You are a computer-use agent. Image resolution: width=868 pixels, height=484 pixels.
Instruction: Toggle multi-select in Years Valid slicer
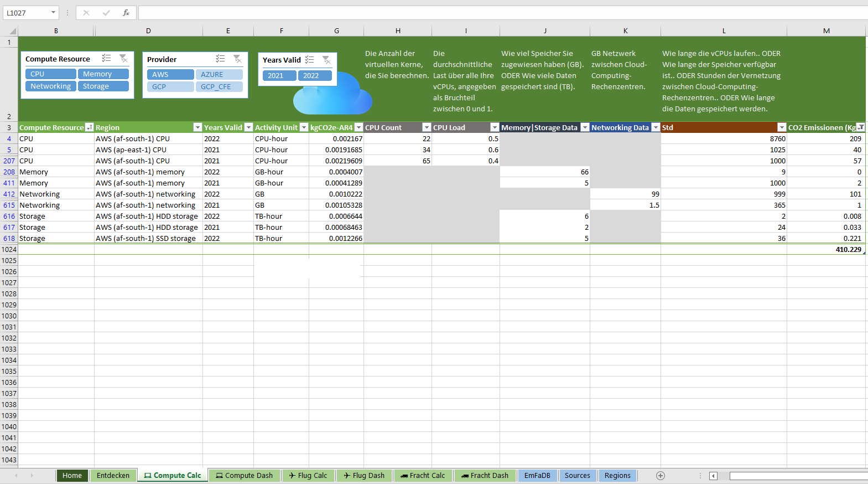[x=309, y=59]
